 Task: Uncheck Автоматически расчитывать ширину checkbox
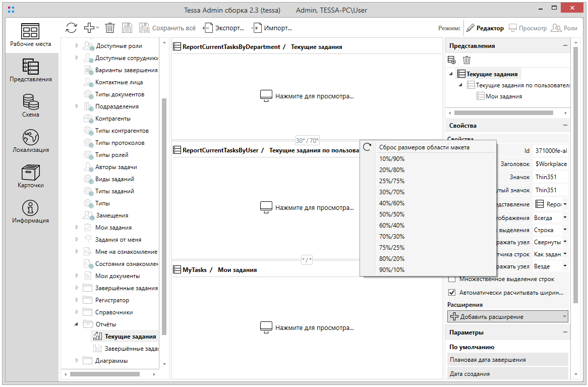pos(452,293)
